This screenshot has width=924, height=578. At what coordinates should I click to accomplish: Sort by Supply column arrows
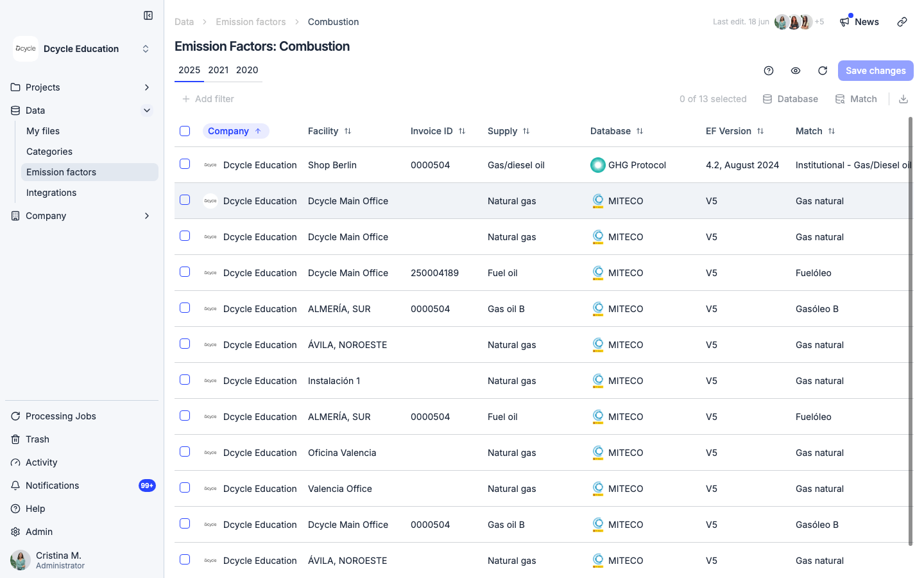(x=526, y=131)
